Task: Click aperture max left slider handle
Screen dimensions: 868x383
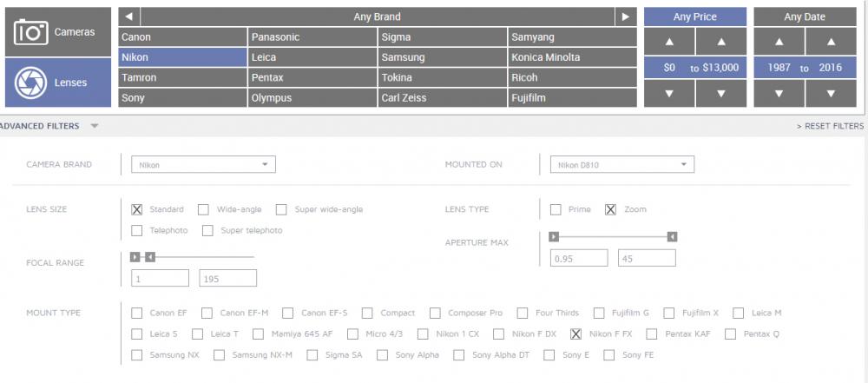Action: click(x=554, y=237)
